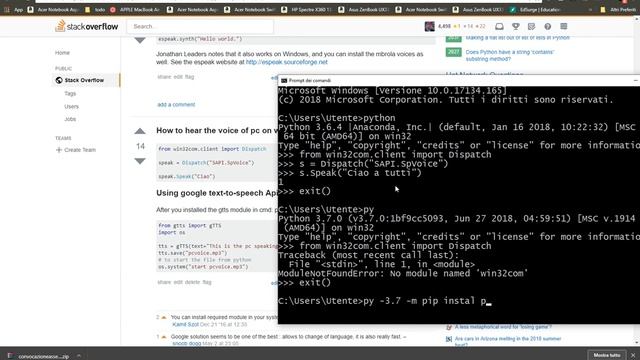Click 'add a comment' link

point(176,104)
